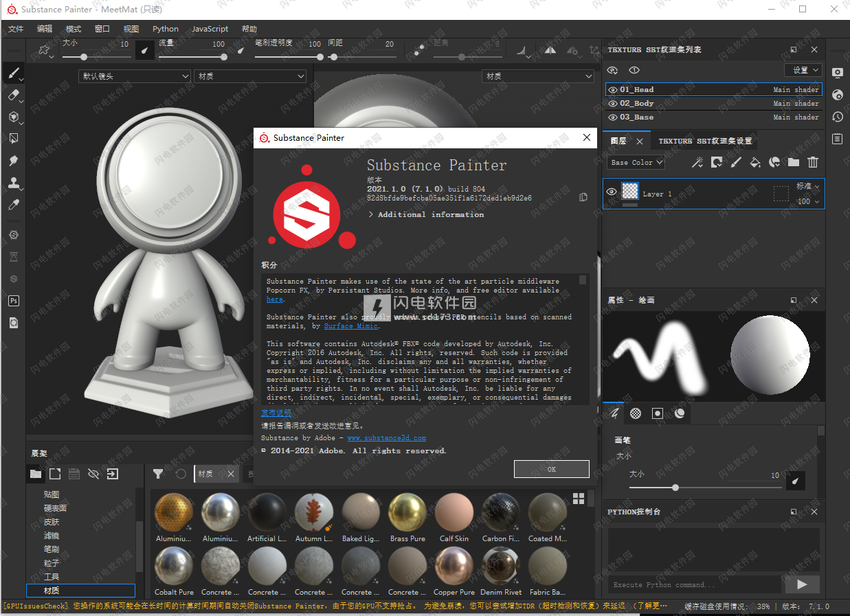The width and height of the screenshot is (850, 616).
Task: Open Shader settings in the right dock
Action: coord(837,95)
